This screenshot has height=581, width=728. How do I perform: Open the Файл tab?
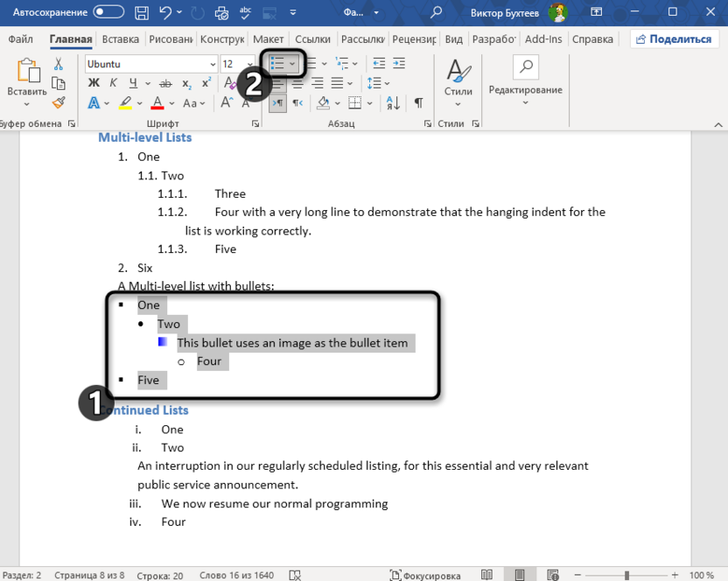point(20,39)
